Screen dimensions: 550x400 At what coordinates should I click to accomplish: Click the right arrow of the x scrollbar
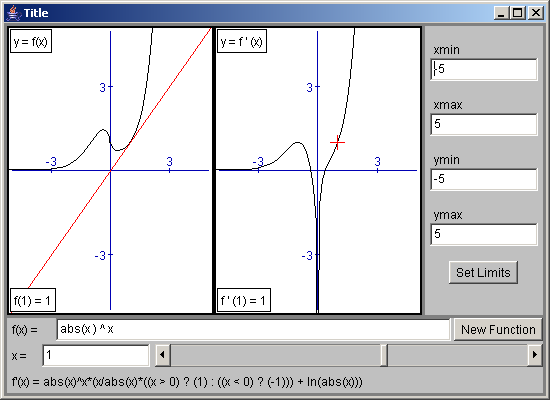(535, 355)
